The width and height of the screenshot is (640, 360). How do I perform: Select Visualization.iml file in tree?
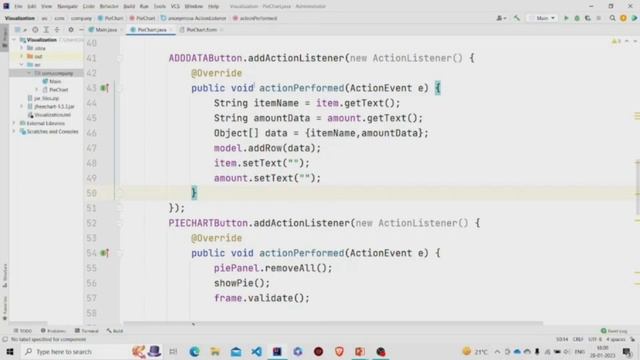pos(49,115)
